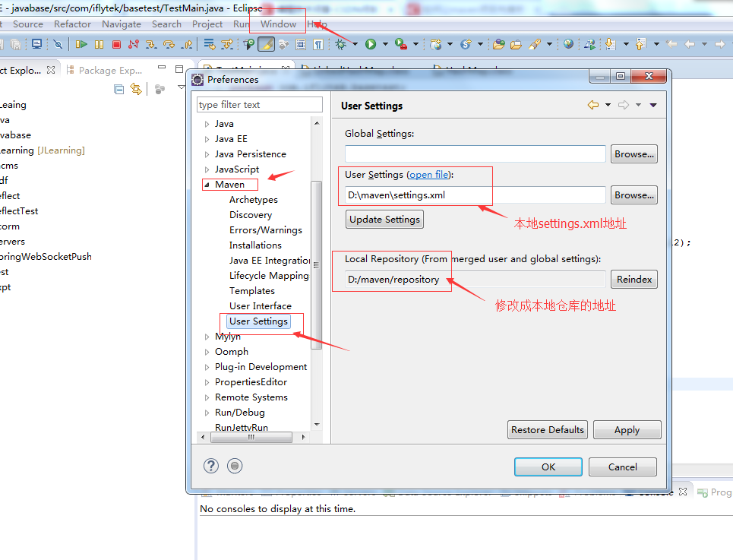Viewport: 733px width, 560px height.
Task: Open the Source menu
Action: point(28,24)
